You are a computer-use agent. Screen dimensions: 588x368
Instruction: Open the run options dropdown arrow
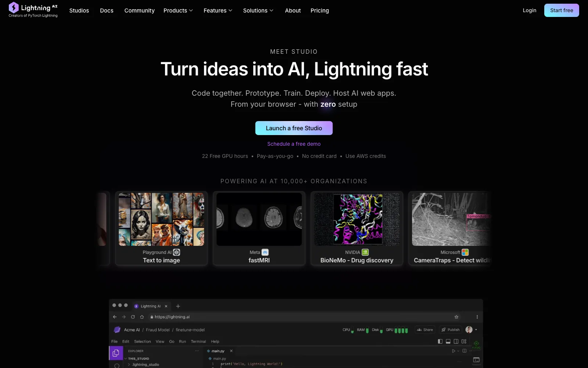[x=458, y=351]
